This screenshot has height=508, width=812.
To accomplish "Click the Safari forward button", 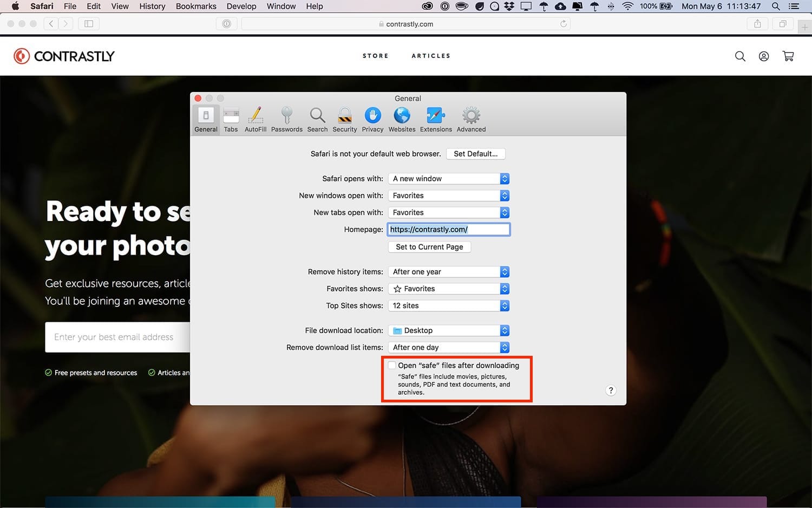I will [x=66, y=24].
